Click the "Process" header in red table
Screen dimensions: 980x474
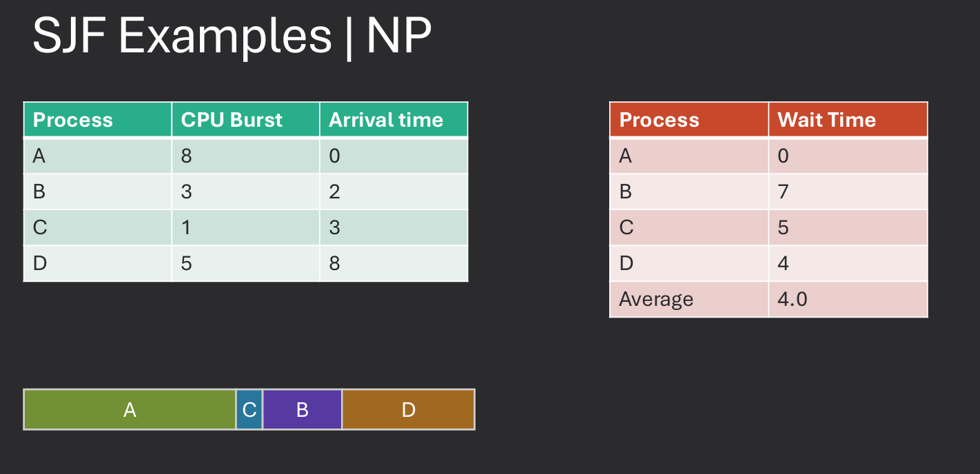[x=688, y=120]
